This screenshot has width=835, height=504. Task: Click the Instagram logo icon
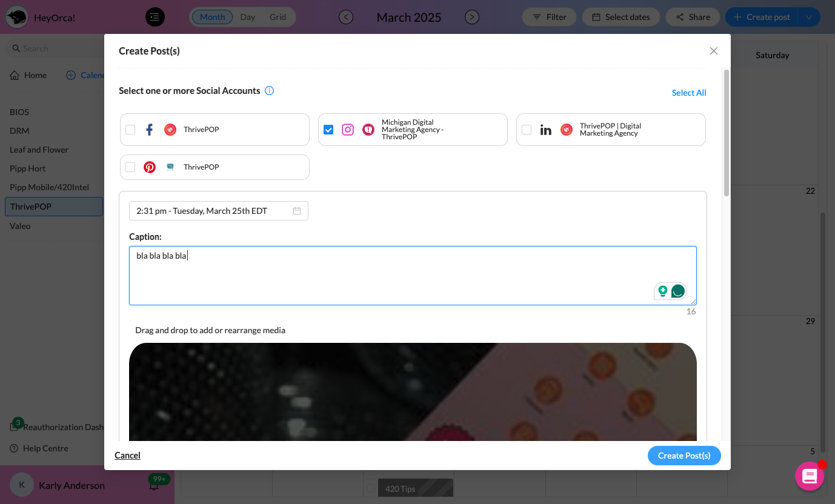pos(348,130)
